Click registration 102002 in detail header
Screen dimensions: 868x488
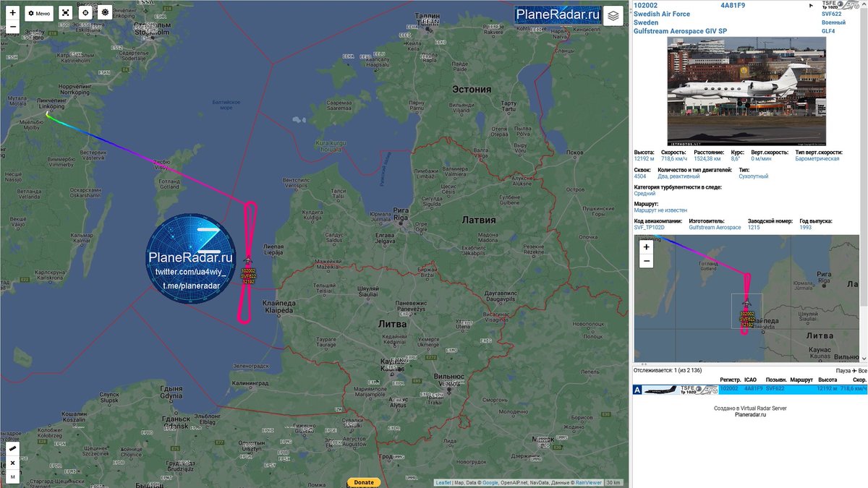[x=646, y=5]
